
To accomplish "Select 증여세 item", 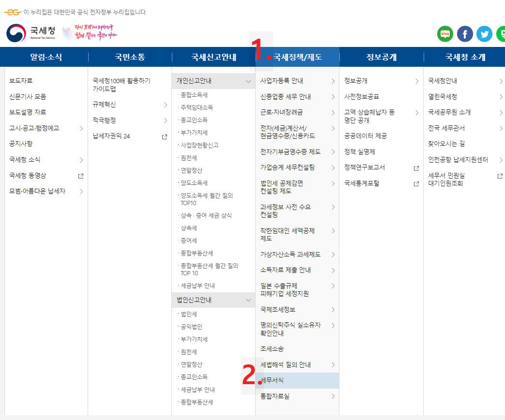I will 189,241.
